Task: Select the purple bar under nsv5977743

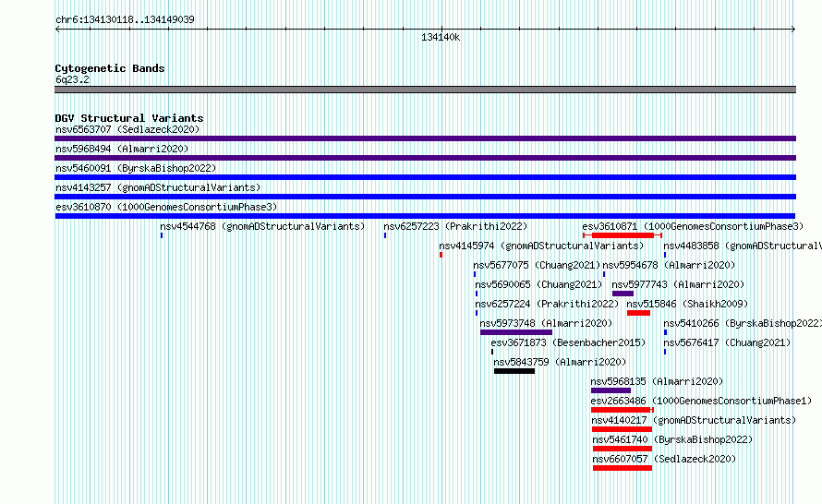Action: tap(623, 294)
